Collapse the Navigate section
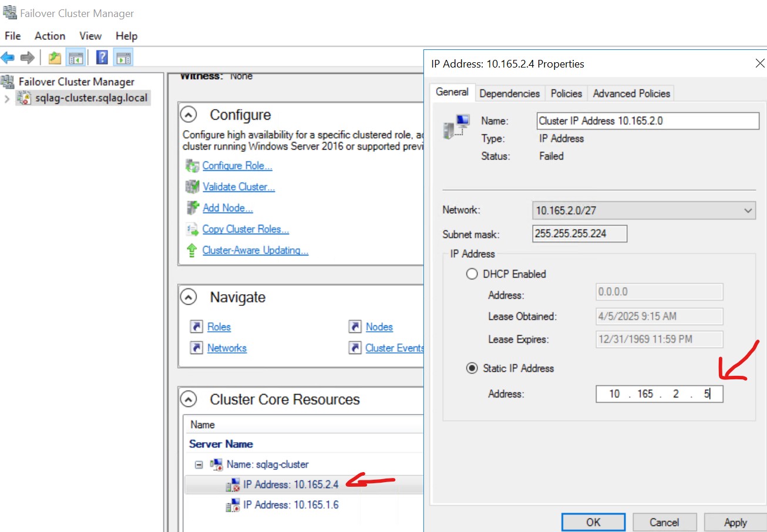 189,298
